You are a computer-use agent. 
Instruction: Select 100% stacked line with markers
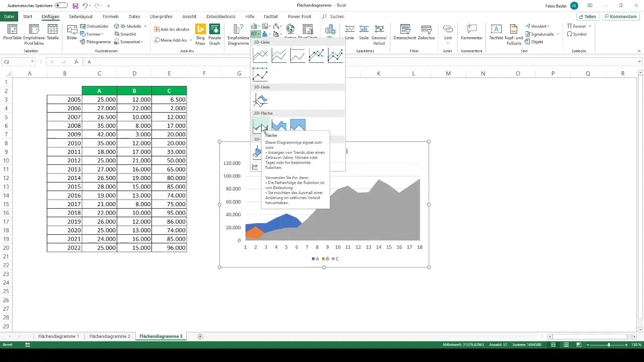point(260,74)
